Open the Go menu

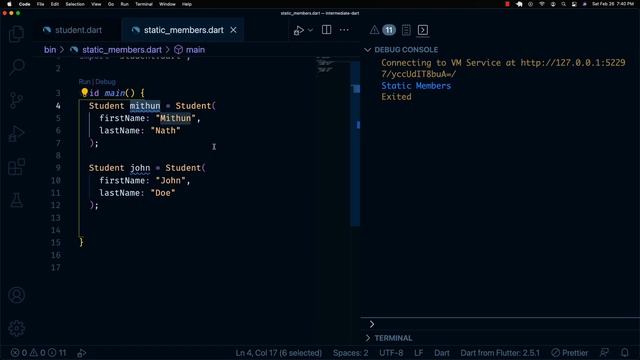coord(111,4)
